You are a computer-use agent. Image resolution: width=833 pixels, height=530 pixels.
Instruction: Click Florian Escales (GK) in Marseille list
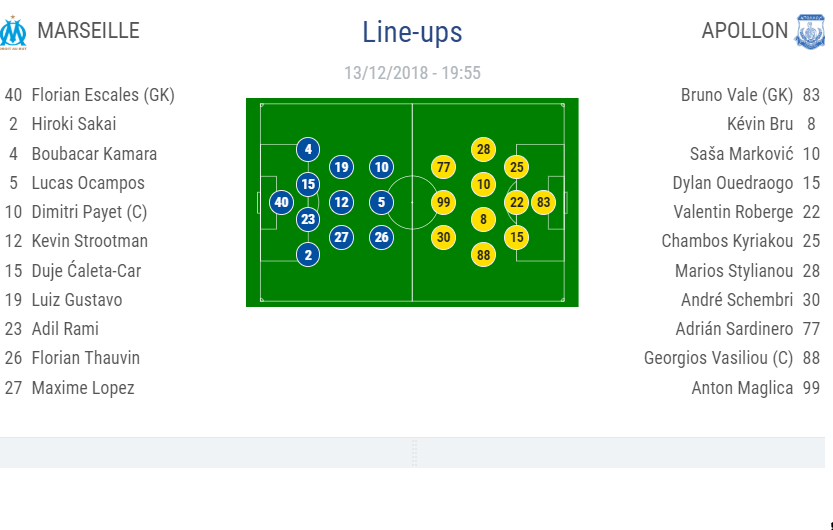pyautogui.click(x=103, y=95)
